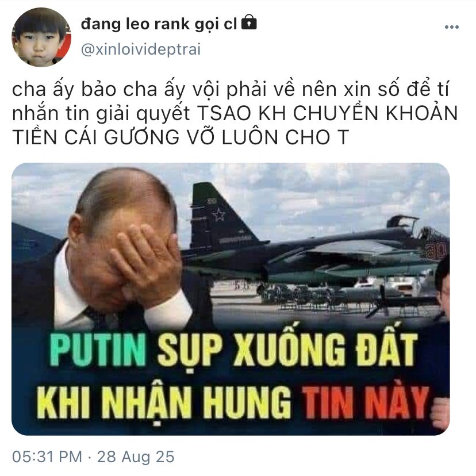Click the protected account lock icon

(x=249, y=22)
